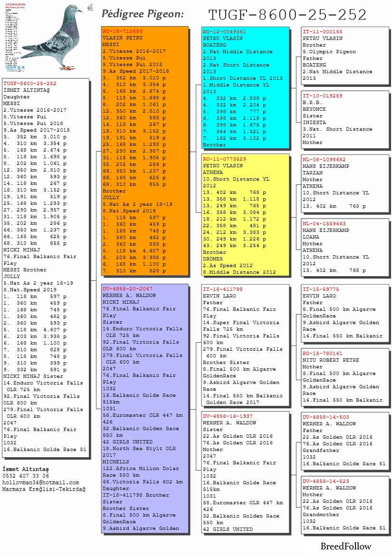Open red ring number RO-16-712656
The image size is (392, 557).
[x=123, y=31]
